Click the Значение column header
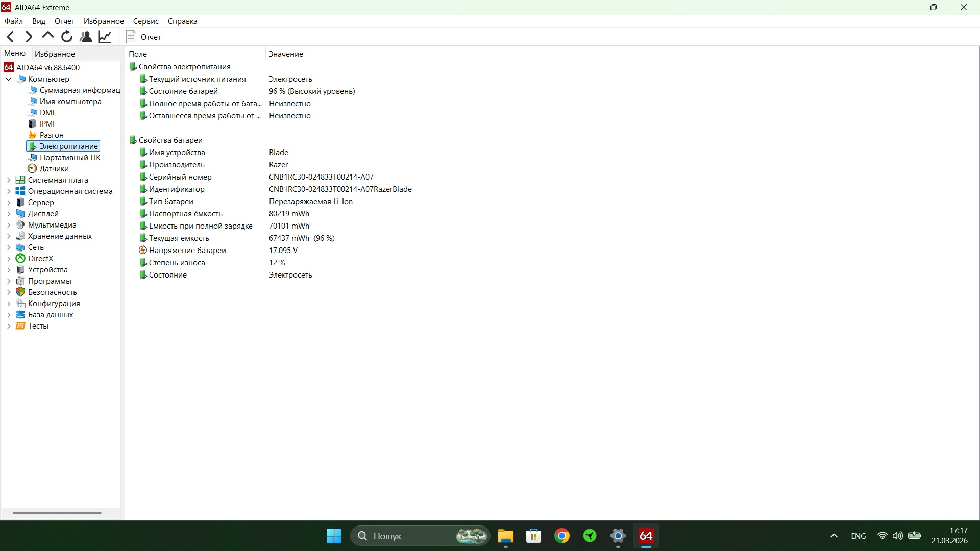 [286, 54]
